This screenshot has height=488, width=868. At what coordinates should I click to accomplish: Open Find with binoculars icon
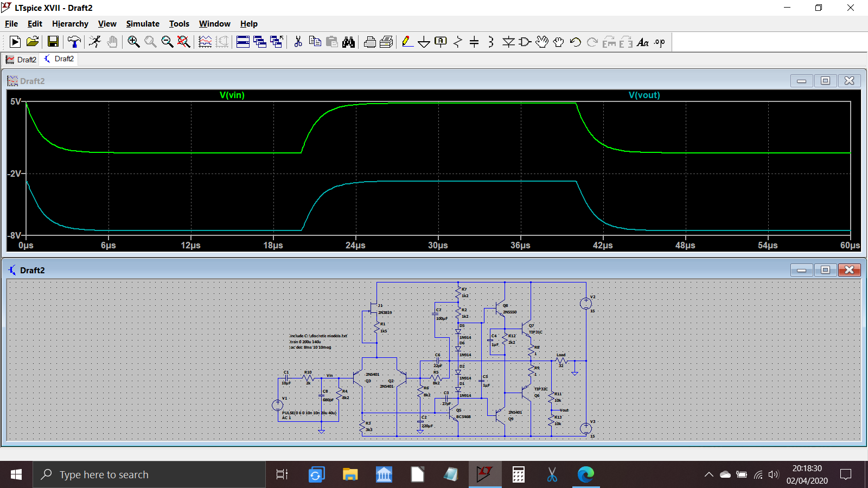[348, 42]
